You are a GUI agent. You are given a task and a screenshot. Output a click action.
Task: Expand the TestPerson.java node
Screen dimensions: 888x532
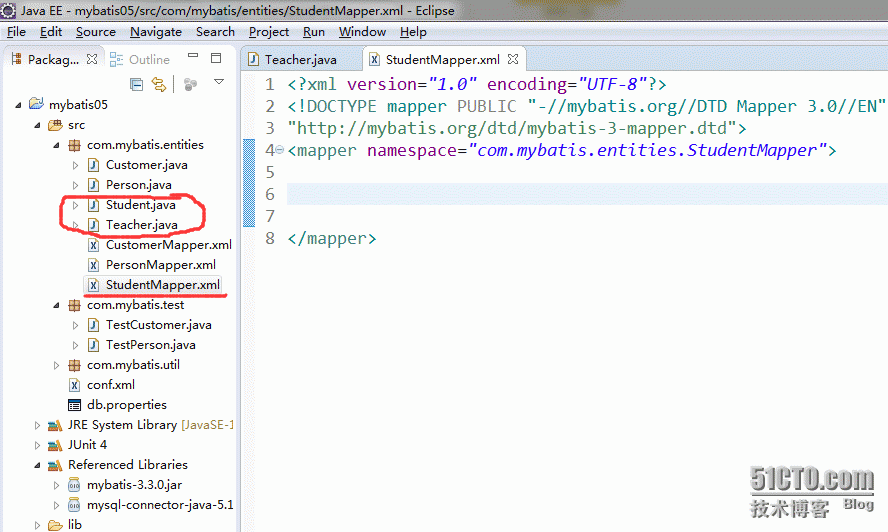coord(75,345)
